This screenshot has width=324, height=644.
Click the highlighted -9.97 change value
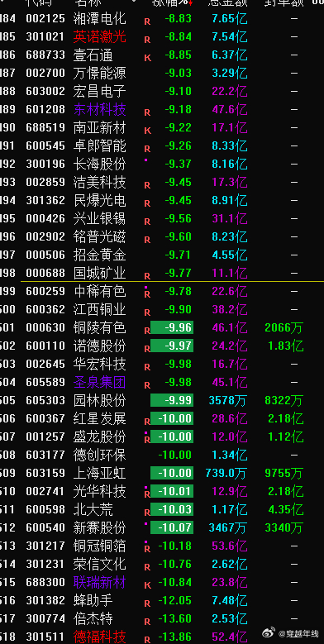(x=172, y=346)
